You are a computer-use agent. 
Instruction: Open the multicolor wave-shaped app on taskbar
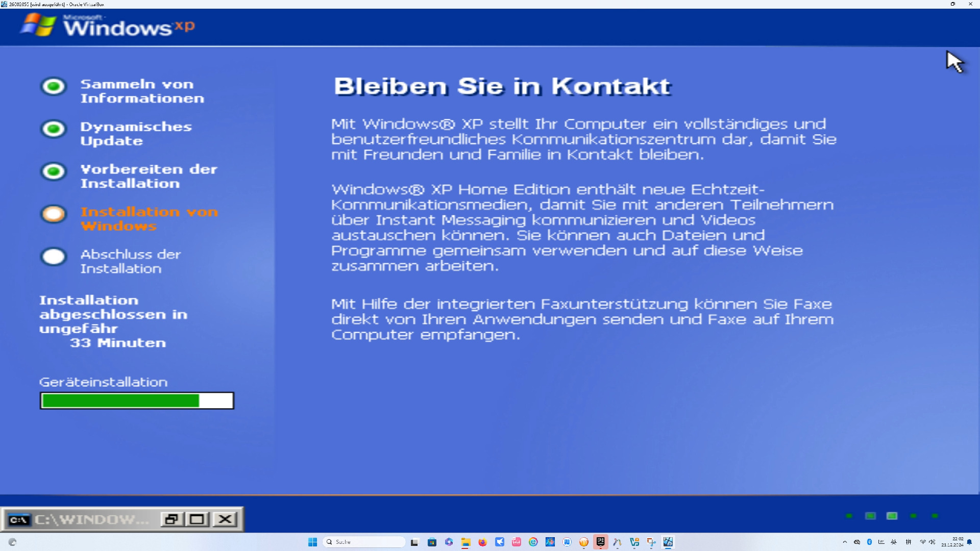tap(618, 542)
